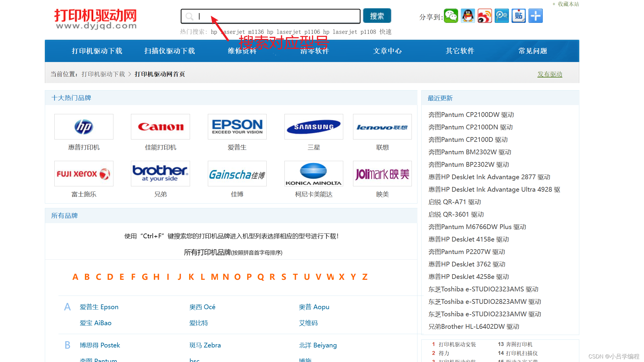Share page to Sina Weibo icon
This screenshot has width=644, height=362.
485,16
